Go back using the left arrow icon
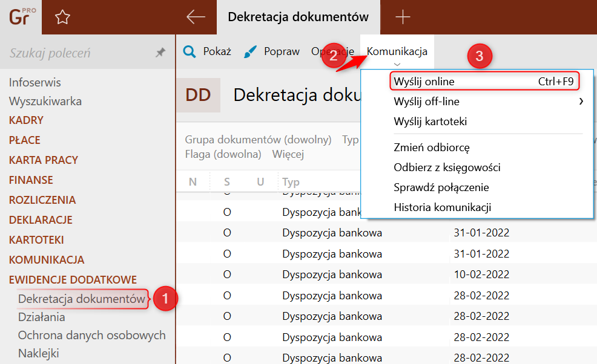This screenshot has width=597, height=364. click(196, 17)
